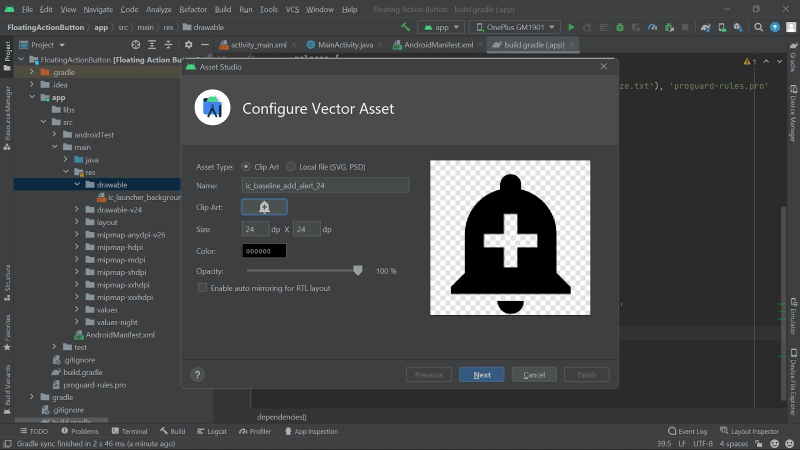Click the asset Name input field
This screenshot has width=800, height=450.
[326, 185]
